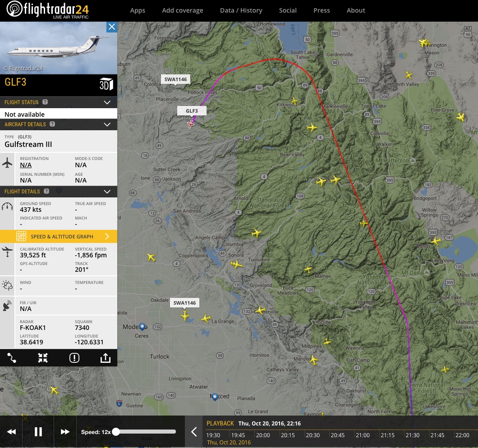
Task: Adjust the playback speed slider handle
Action: [x=116, y=432]
